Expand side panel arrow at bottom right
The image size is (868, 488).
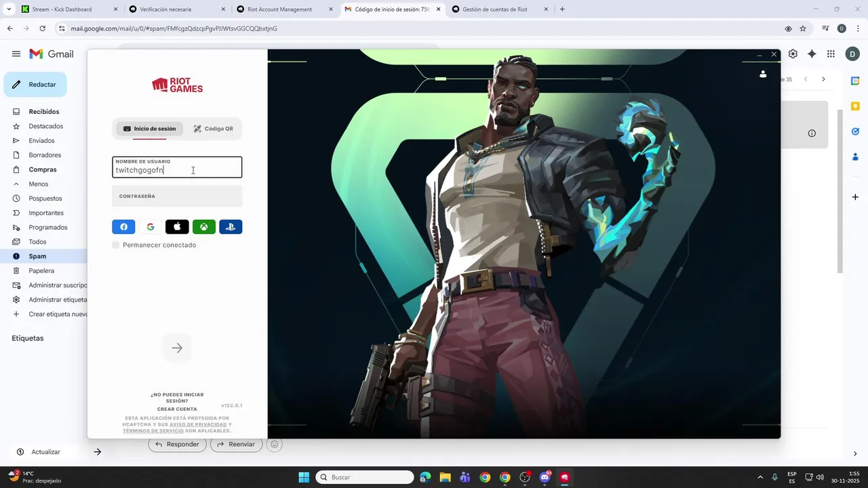(855, 453)
